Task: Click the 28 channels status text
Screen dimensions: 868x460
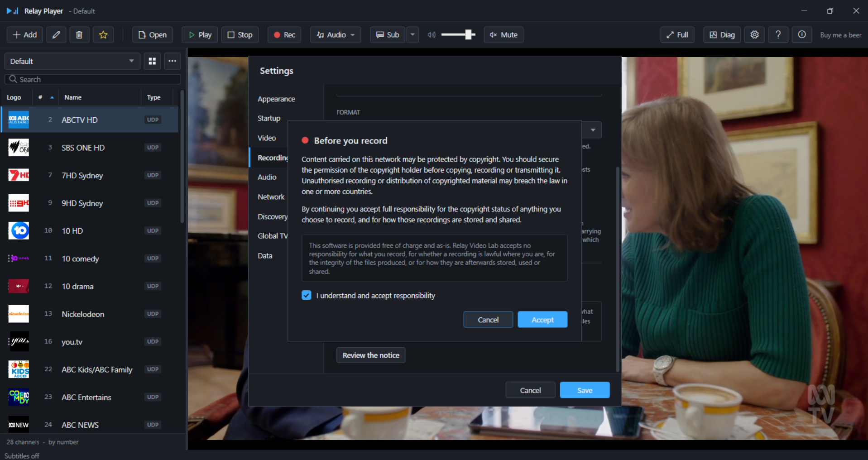Action: pos(23,442)
